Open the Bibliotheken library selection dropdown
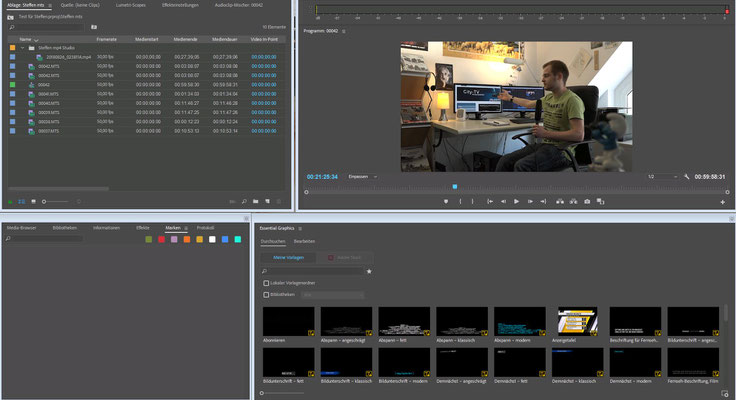This screenshot has width=736, height=400. [x=332, y=295]
